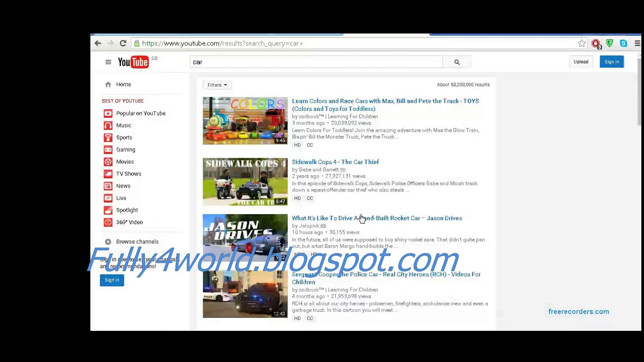Click the HD badge on the first result
This screenshot has height=362, width=644.
297,145
